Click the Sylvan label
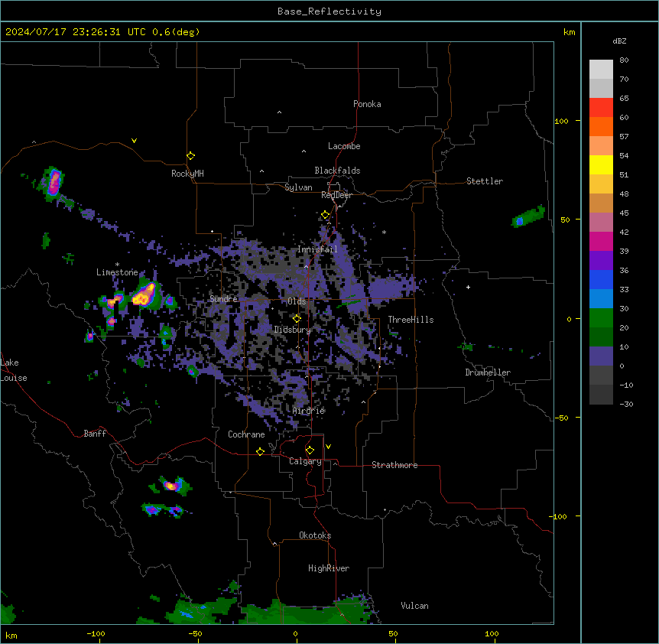The height and width of the screenshot is (644, 659). [x=299, y=187]
